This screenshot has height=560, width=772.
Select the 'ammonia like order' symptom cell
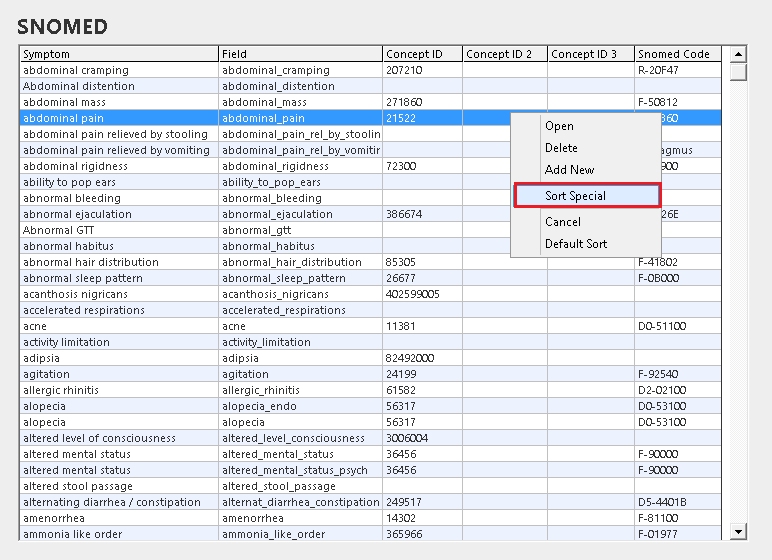coord(119,534)
